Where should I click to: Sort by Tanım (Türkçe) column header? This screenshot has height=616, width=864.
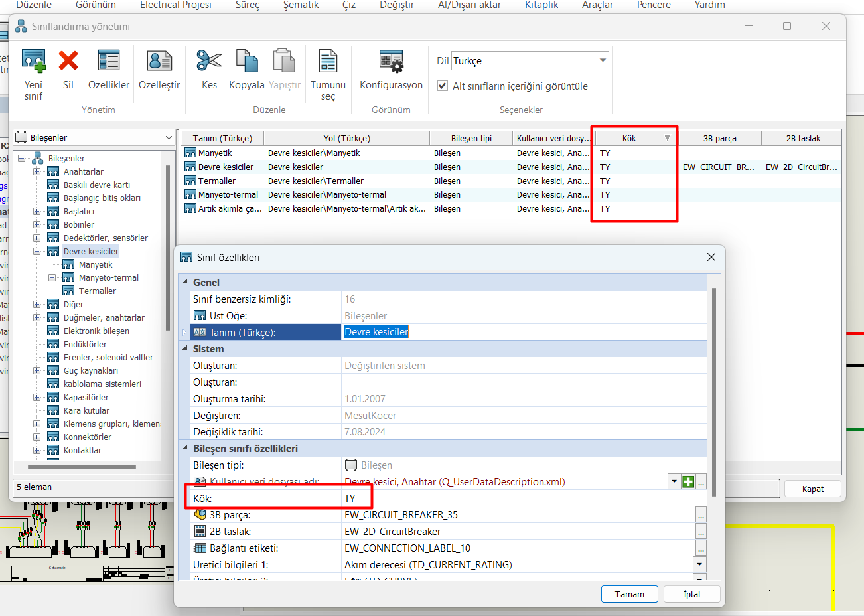(x=222, y=138)
